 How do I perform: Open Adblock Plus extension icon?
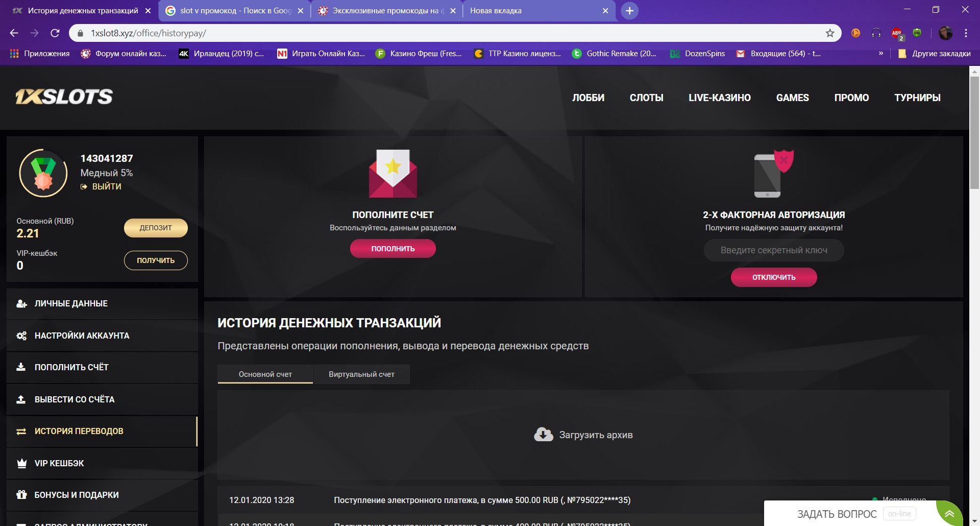click(897, 32)
